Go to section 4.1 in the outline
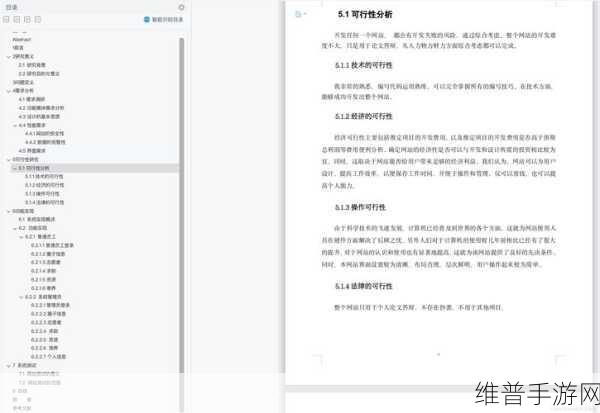600x413 pixels. click(32, 100)
